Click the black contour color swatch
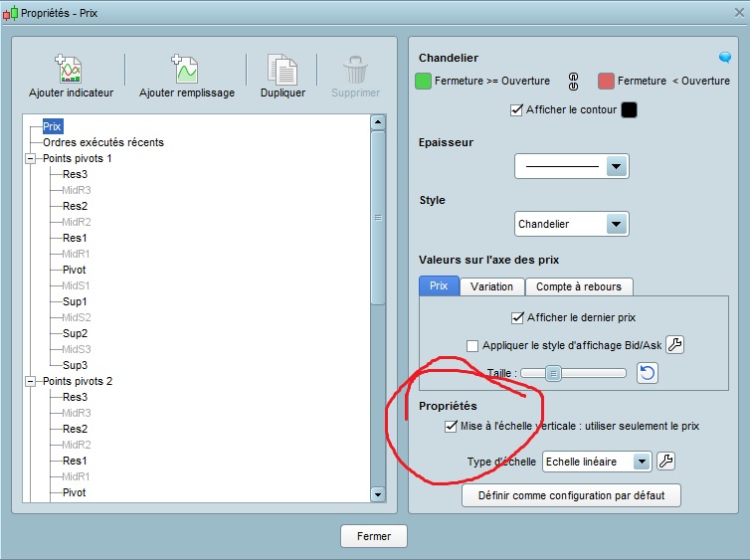 629,110
